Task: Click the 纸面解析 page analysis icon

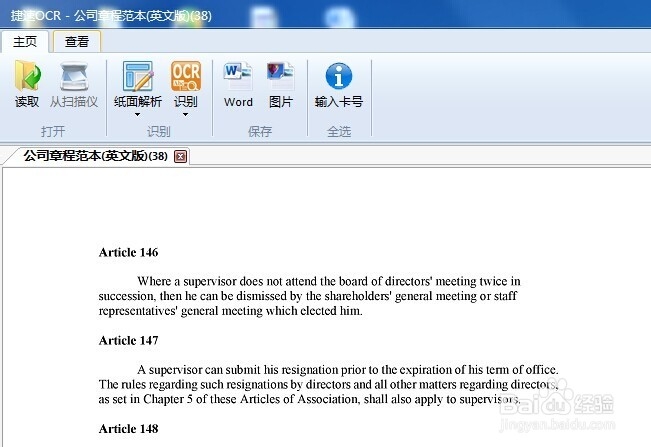Action: pos(138,76)
